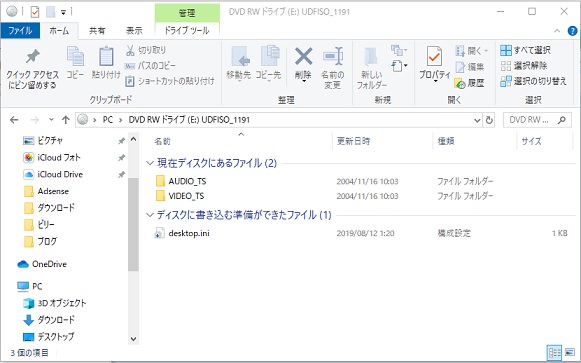Choose Paste shortcut (ショートカットの貼り付け)
This screenshot has width=581, height=363.
click(x=170, y=81)
